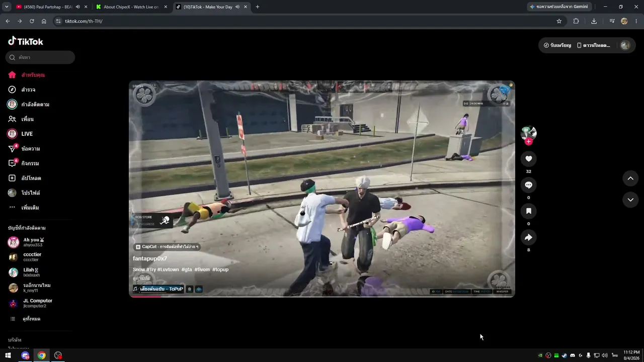This screenshot has height=362, width=644.
Task: Click the video progress bar
Action: (x=322, y=297)
